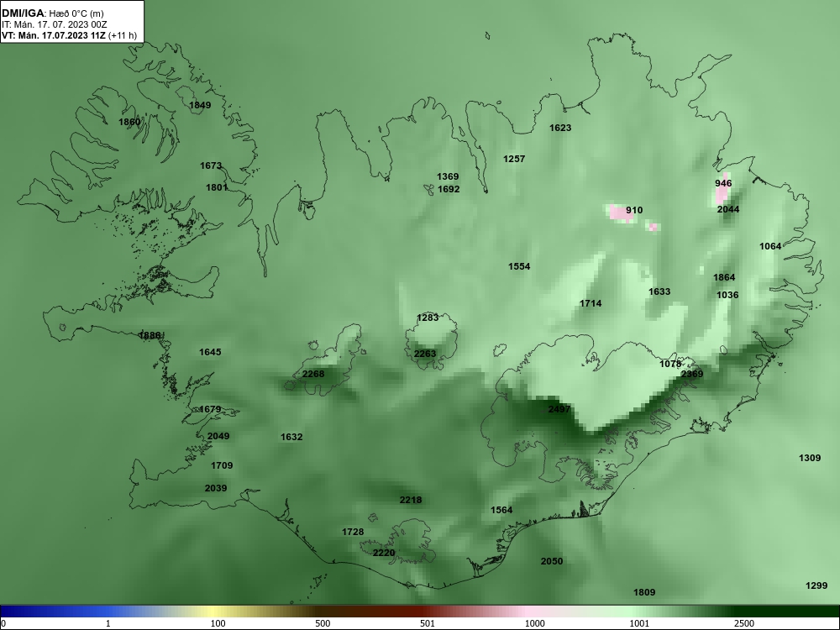840x630 pixels.
Task: Click the 2050 value over the ocean
Action: (x=552, y=561)
